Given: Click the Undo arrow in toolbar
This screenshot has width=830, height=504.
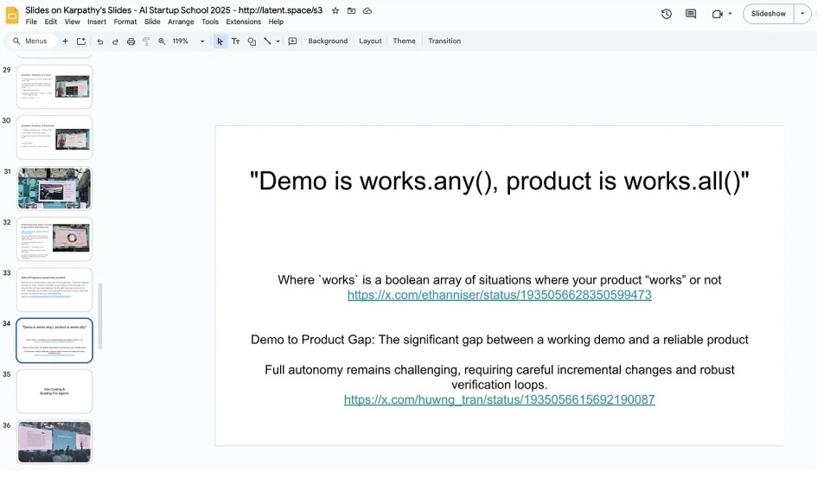Looking at the screenshot, I should coord(100,41).
